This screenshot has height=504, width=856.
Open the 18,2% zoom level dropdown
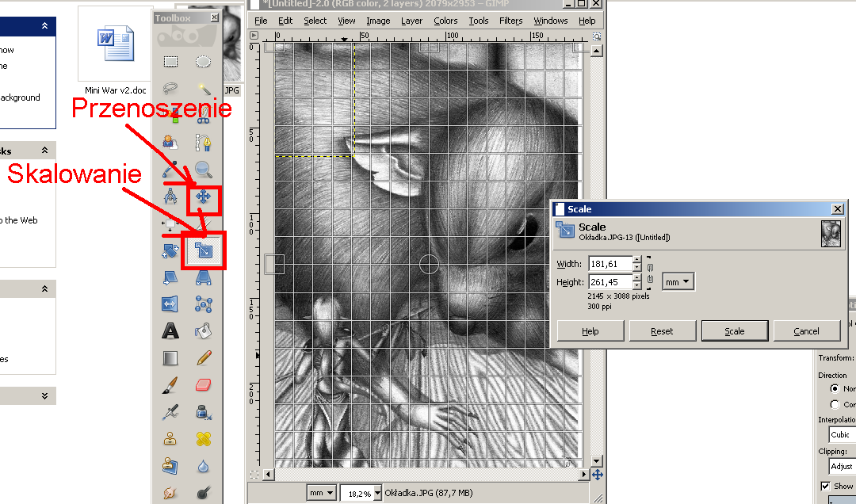(x=377, y=493)
